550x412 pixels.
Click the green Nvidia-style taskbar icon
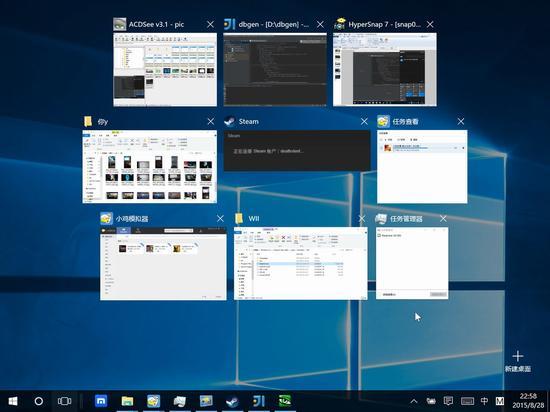284,401
